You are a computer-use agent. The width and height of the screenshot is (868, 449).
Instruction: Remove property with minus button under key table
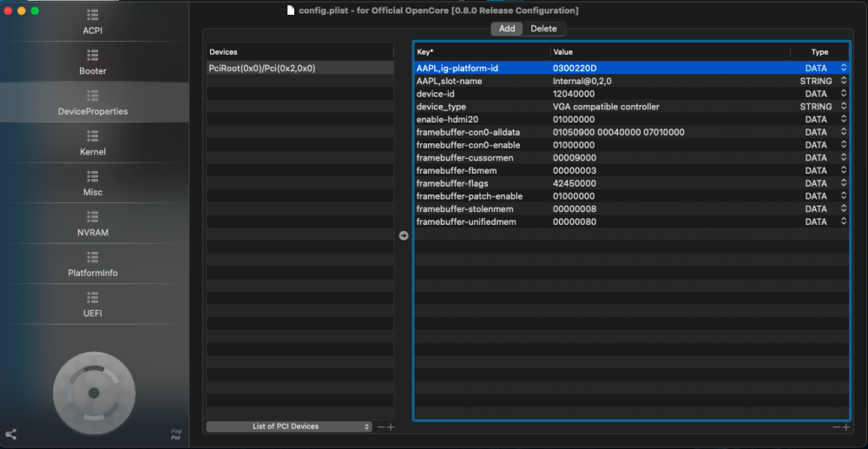(x=837, y=427)
